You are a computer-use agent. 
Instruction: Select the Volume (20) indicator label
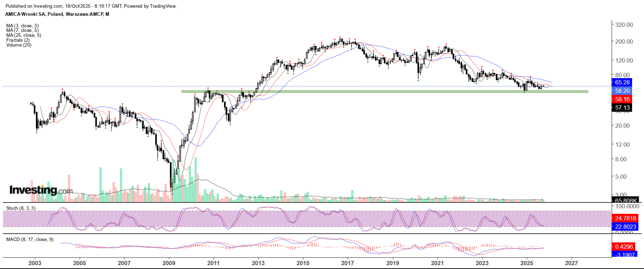coord(19,45)
